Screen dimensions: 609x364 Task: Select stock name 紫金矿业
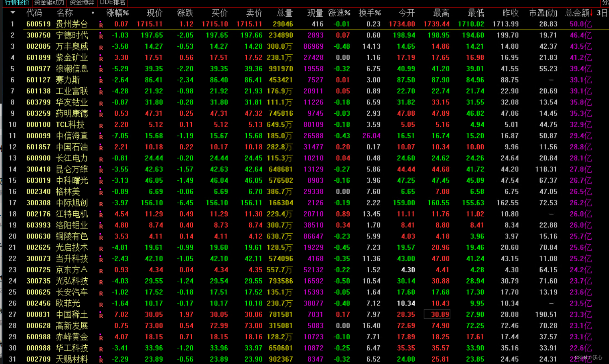pos(72,58)
